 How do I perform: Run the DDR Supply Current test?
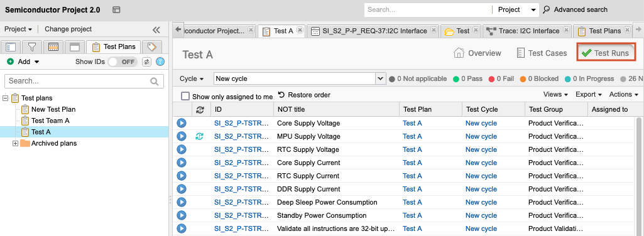click(182, 189)
